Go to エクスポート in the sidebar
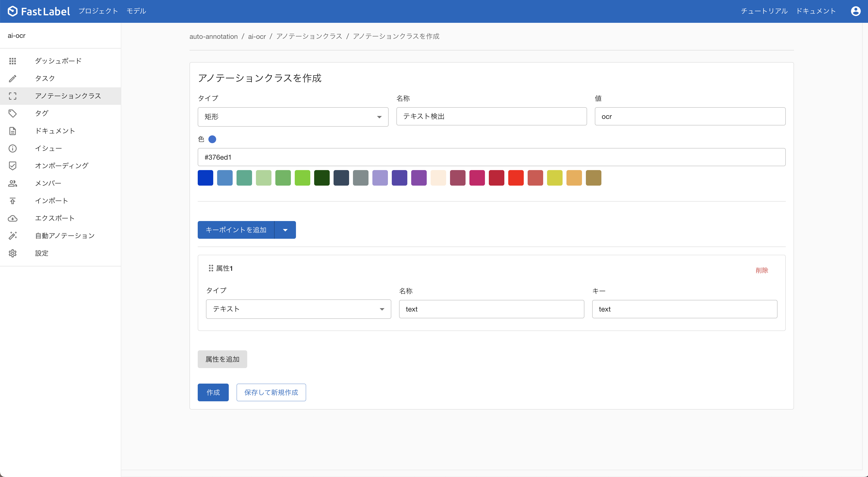The width and height of the screenshot is (868, 477). [61, 218]
